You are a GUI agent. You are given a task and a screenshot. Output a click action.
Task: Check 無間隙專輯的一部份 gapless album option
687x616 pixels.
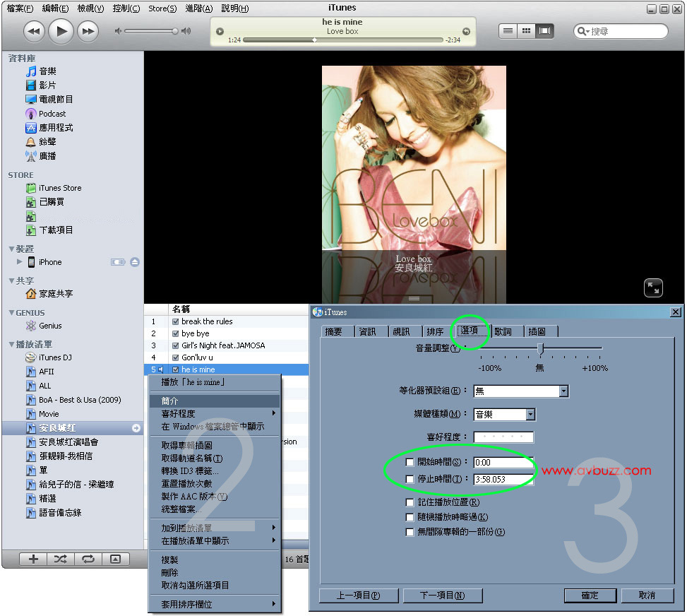[x=410, y=532]
